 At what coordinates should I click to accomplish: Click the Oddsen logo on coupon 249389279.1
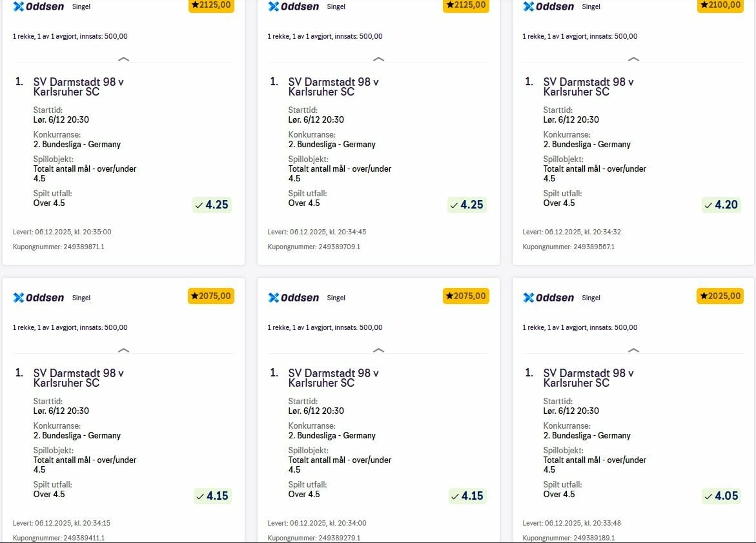pyautogui.click(x=293, y=298)
